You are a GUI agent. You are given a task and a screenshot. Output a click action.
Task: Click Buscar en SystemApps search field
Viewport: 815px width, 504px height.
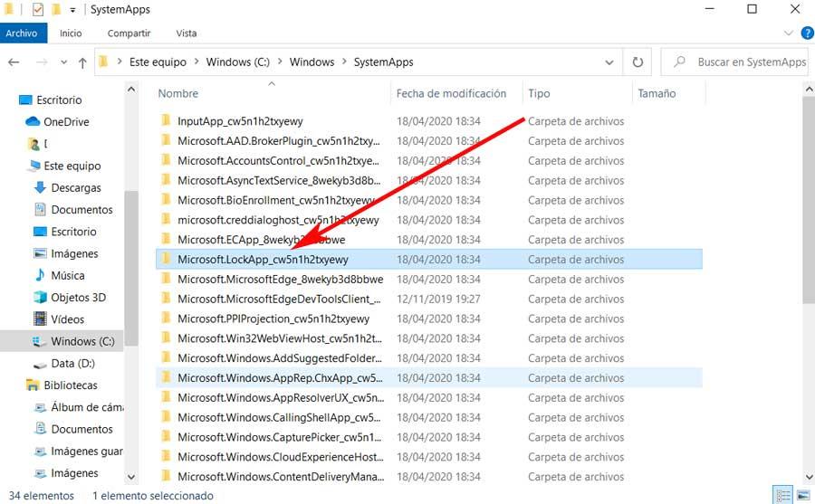click(734, 62)
